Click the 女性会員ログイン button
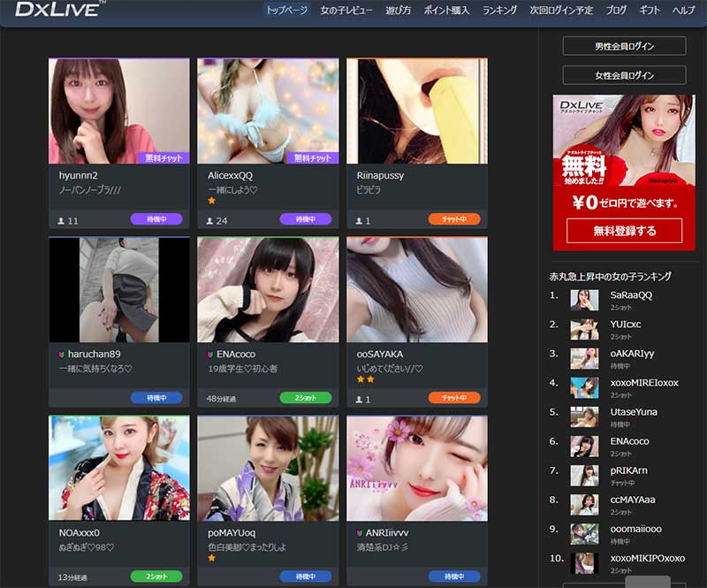The width and height of the screenshot is (707, 588). [624, 75]
